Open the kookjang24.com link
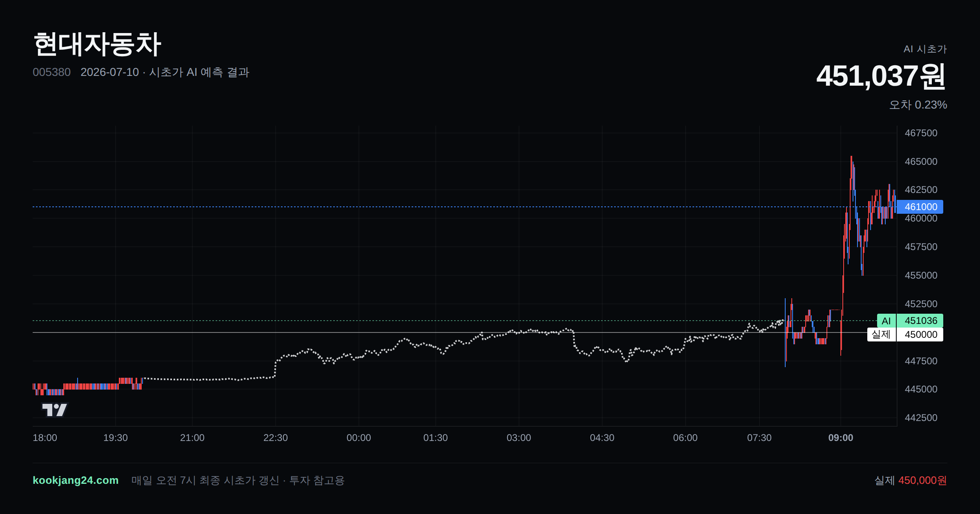980x514 pixels. pos(76,480)
